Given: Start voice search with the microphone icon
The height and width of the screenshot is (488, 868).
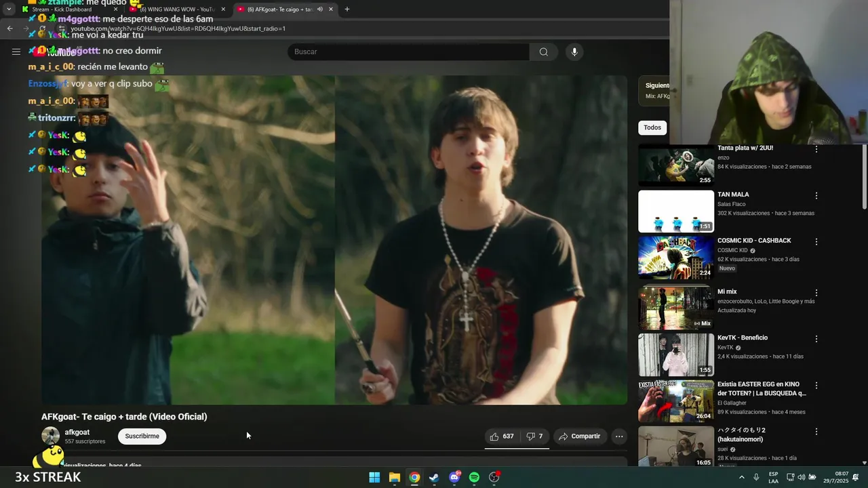Looking at the screenshot, I should 574,52.
